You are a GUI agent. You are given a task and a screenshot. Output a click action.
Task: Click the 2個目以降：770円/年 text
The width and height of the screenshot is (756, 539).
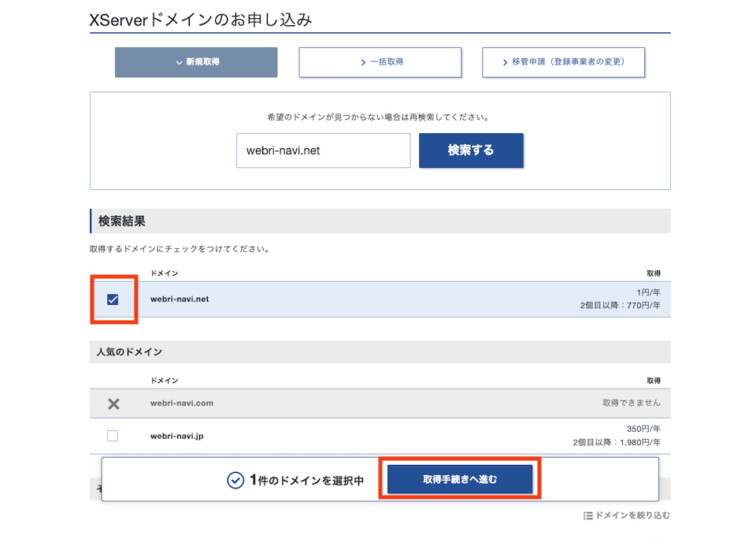[x=621, y=306]
